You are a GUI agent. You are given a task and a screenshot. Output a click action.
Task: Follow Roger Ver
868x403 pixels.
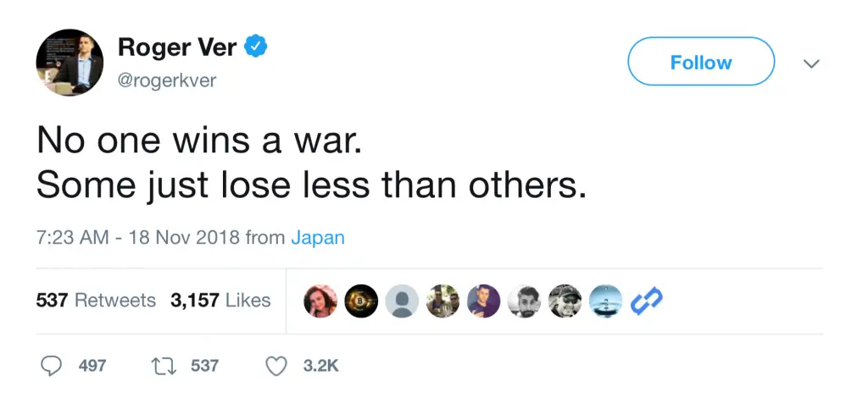(700, 63)
